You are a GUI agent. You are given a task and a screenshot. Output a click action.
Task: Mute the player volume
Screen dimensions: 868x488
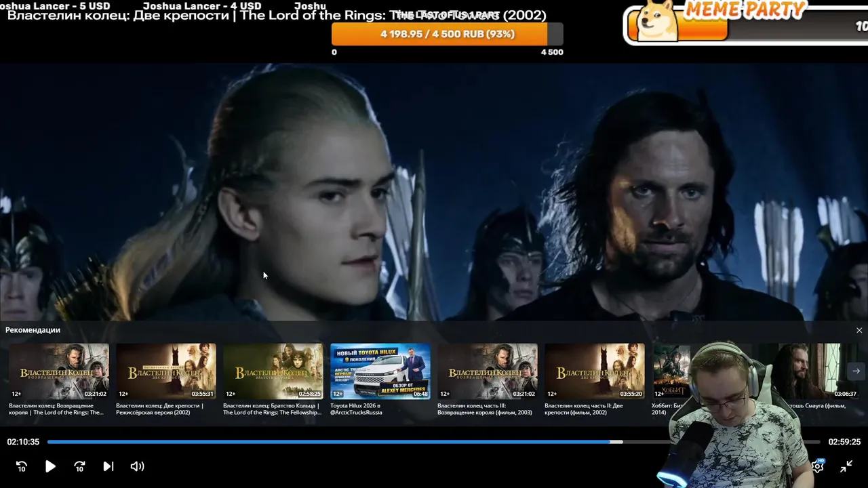click(137, 466)
